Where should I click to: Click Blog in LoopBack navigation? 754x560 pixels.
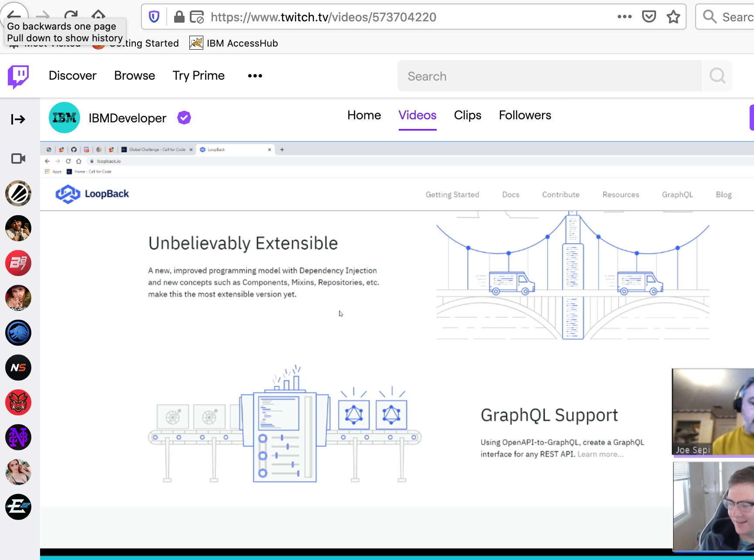[x=724, y=195]
